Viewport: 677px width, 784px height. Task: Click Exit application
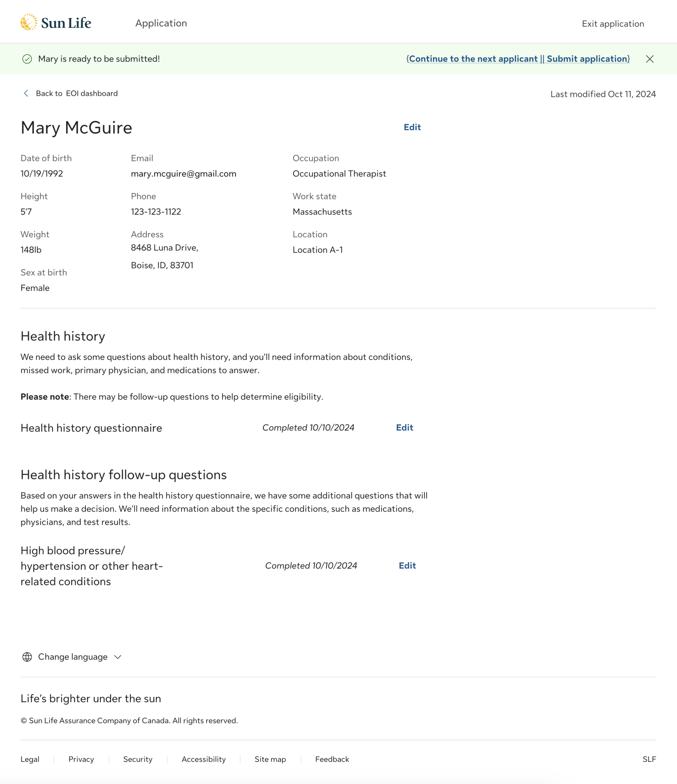pos(613,24)
